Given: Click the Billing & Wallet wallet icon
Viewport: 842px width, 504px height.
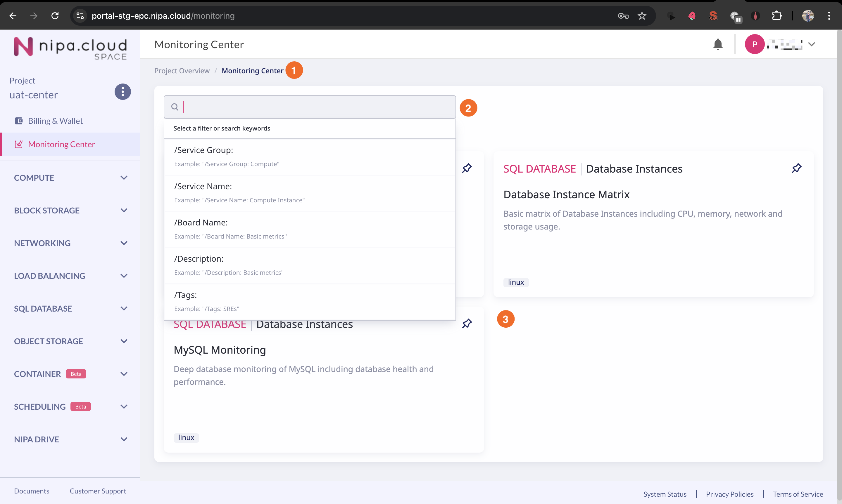Looking at the screenshot, I should point(19,121).
